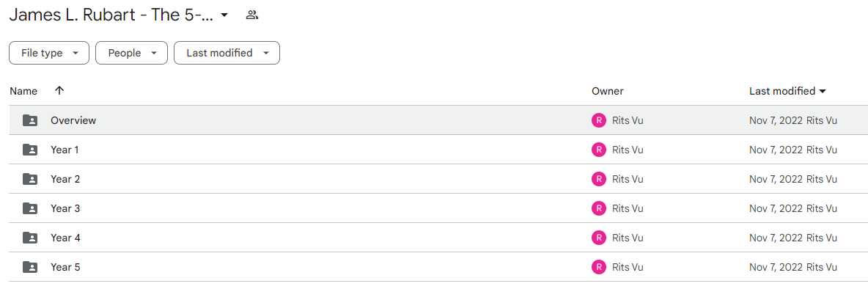Reverse sort order with the Name arrow
The height and width of the screenshot is (289, 868).
(59, 91)
